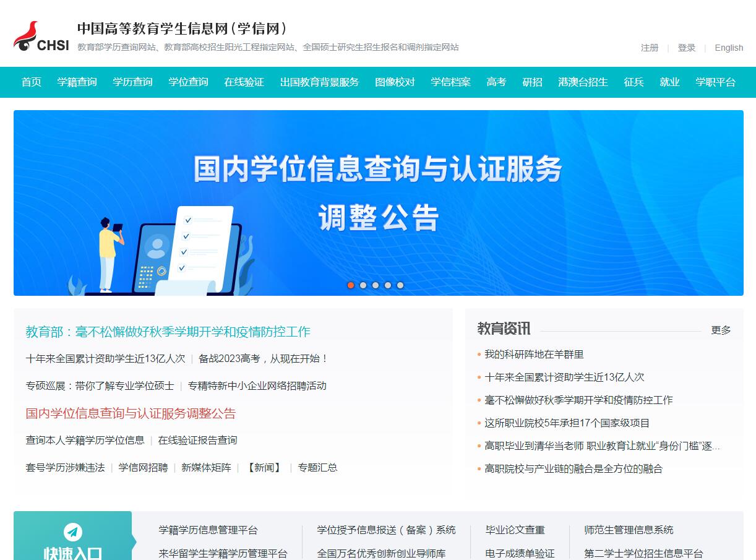The width and height of the screenshot is (756, 560).
Task: Click the 登录 link
Action: (x=687, y=48)
